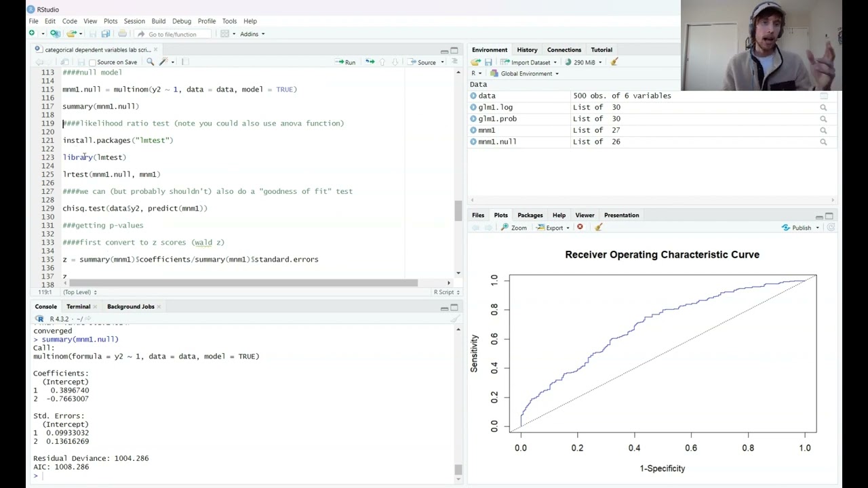Click the Create a Project icon
The height and width of the screenshot is (488, 868).
[x=55, y=34]
